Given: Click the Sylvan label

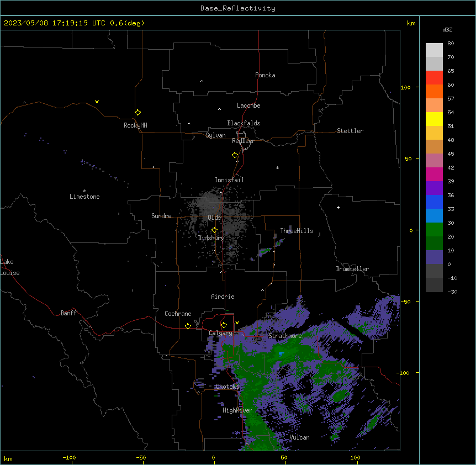Looking at the screenshot, I should 215,135.
